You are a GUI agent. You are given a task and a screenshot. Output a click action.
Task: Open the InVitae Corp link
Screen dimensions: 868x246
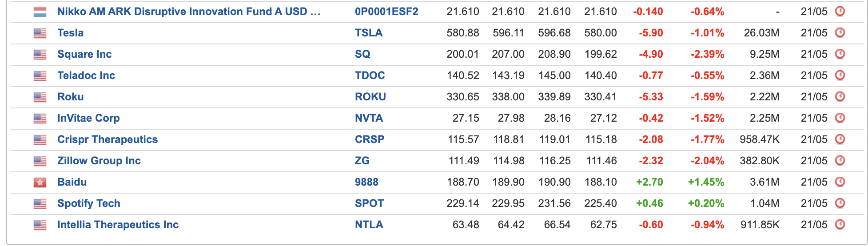click(x=88, y=118)
